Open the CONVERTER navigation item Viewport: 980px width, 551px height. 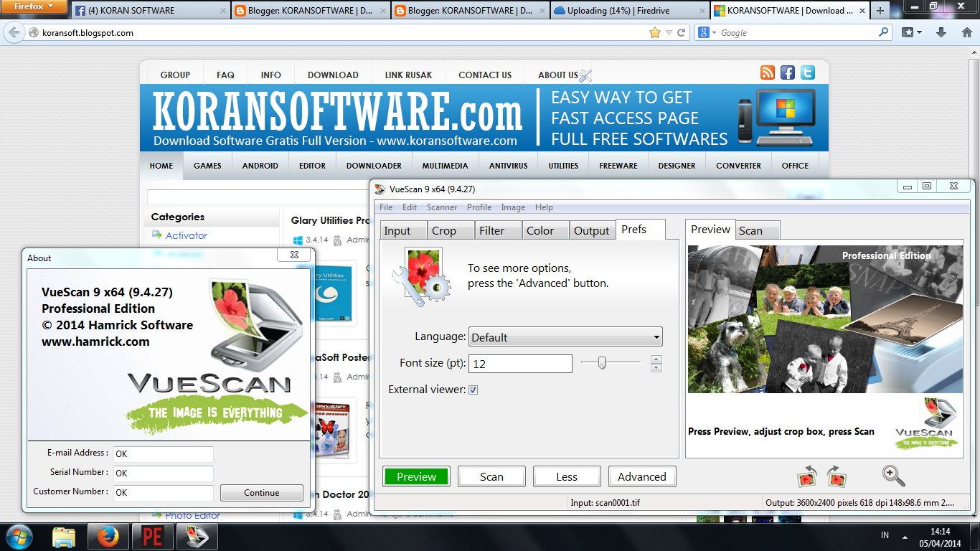738,166
